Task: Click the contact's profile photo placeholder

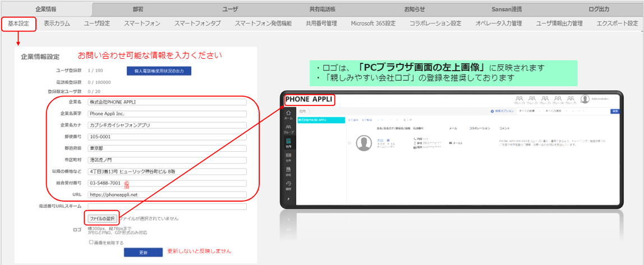Action: (x=364, y=143)
